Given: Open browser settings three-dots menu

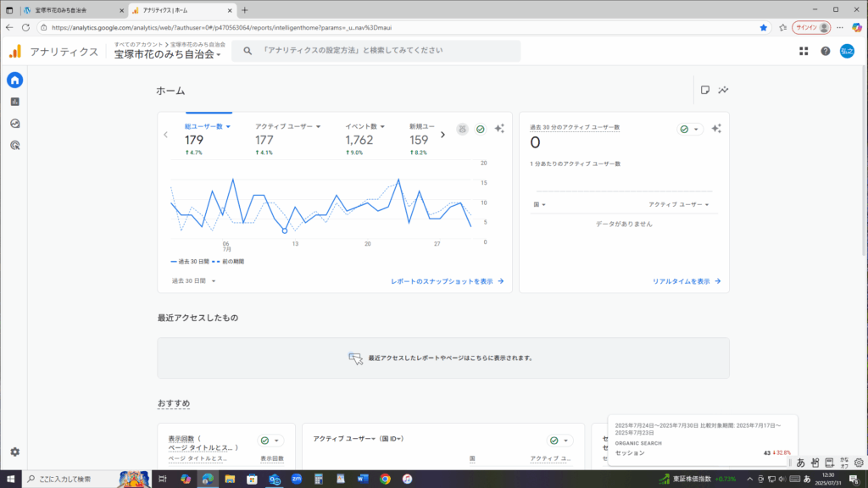Looking at the screenshot, I should (x=840, y=28).
